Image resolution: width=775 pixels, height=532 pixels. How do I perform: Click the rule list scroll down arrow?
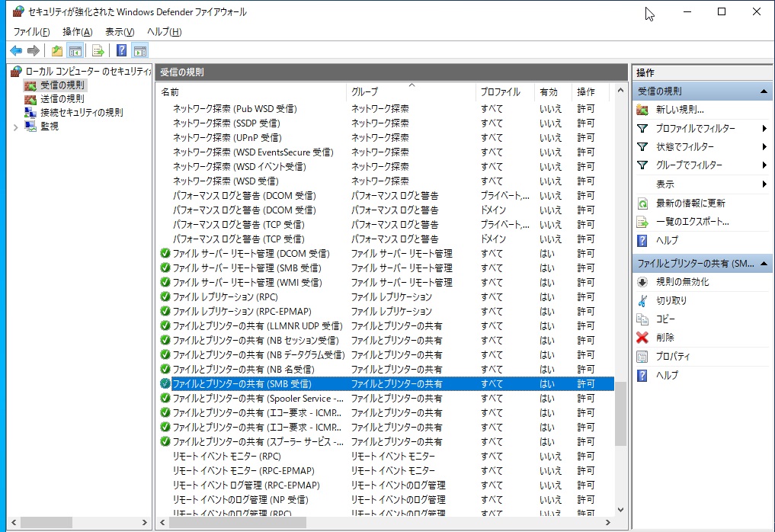click(x=620, y=510)
